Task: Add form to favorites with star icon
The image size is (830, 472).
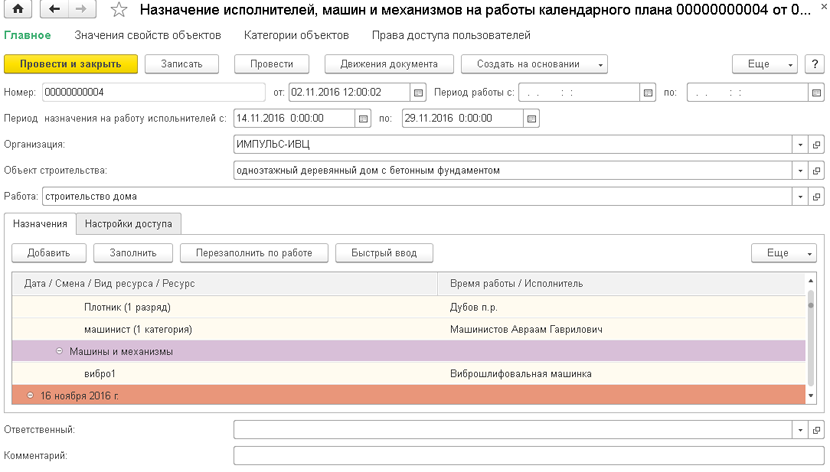Action: point(119,11)
